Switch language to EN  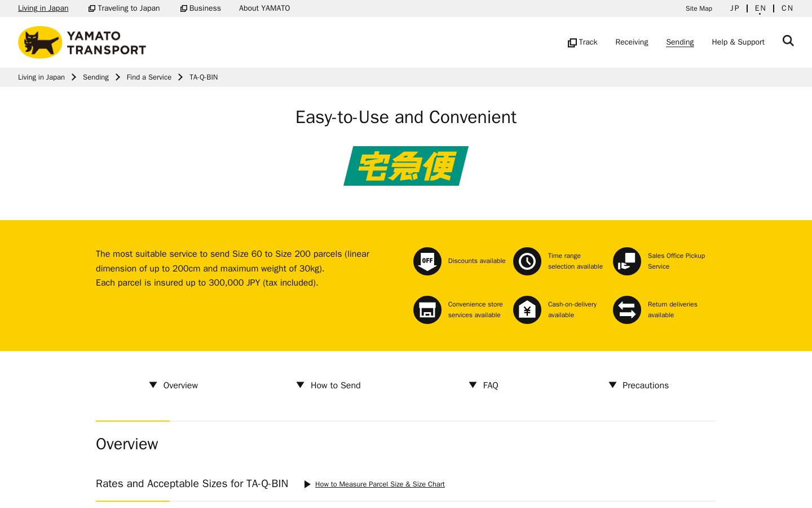tap(761, 8)
